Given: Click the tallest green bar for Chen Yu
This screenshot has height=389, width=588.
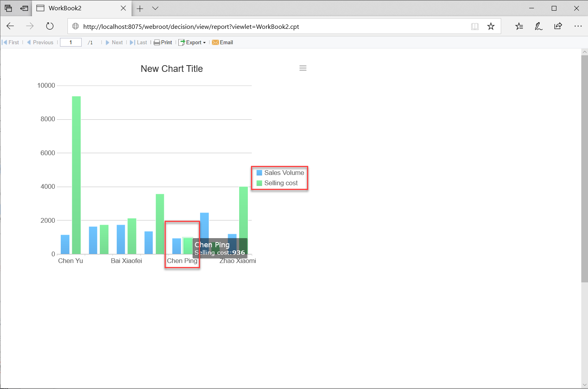Looking at the screenshot, I should [x=76, y=175].
